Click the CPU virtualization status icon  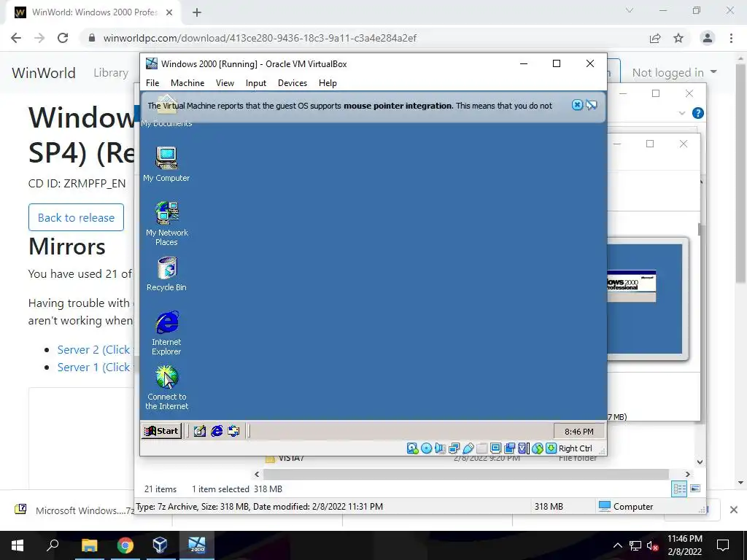coord(523,448)
